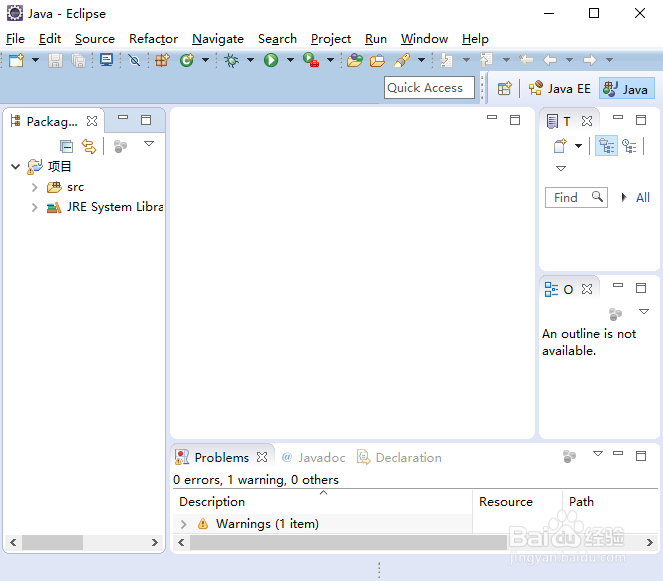The height and width of the screenshot is (581, 663).
Task: Click the Next Annotation icon
Action: pyautogui.click(x=446, y=60)
